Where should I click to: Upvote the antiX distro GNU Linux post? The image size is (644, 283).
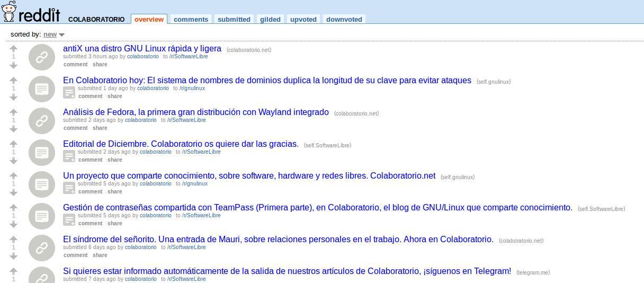14,48
